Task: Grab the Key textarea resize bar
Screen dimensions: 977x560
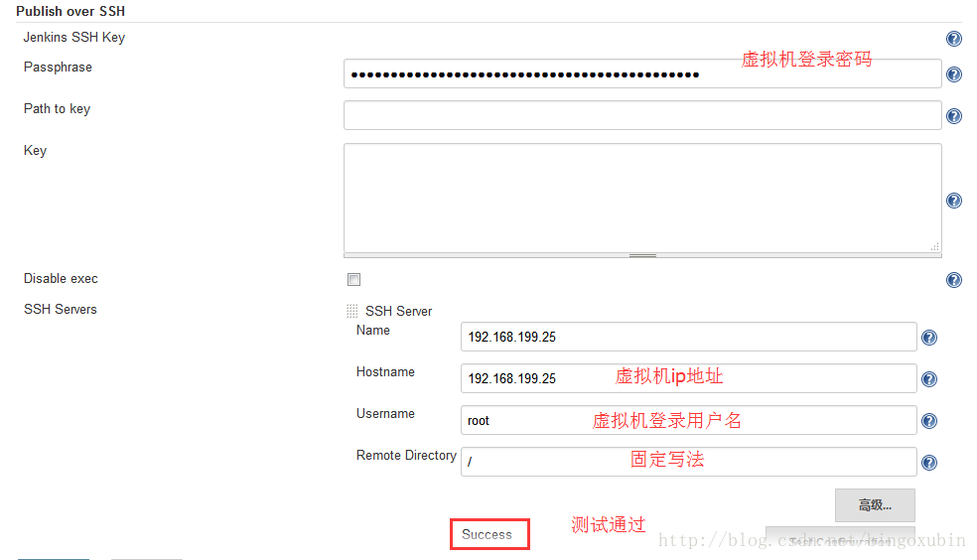Action: coord(642,255)
